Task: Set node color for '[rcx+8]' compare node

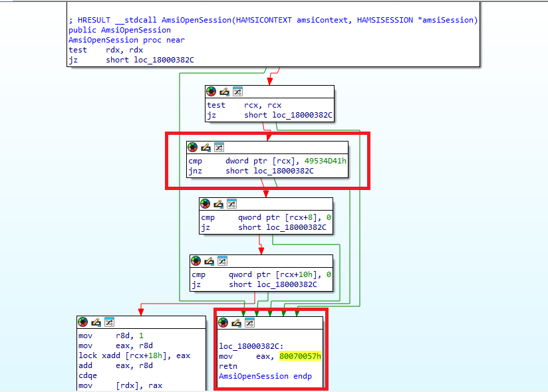Action: [205, 203]
